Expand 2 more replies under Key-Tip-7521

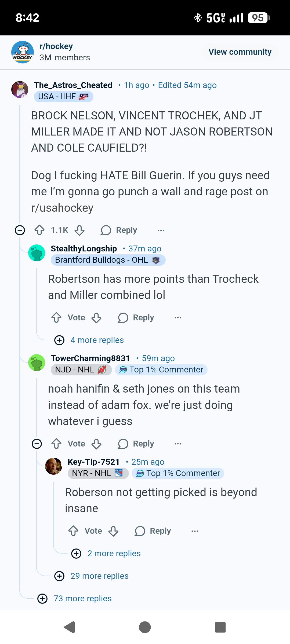pyautogui.click(x=114, y=554)
